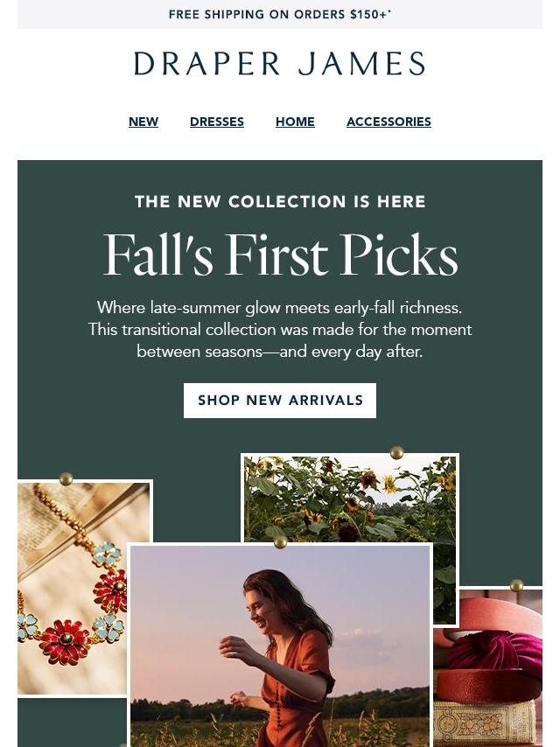Click the brass pin above necklace photo
The image size is (560, 747).
66,478
